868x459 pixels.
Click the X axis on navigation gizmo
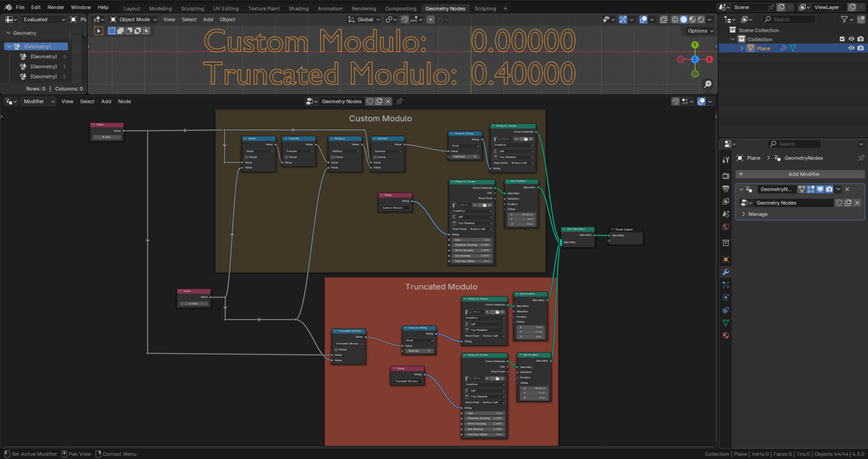point(709,60)
